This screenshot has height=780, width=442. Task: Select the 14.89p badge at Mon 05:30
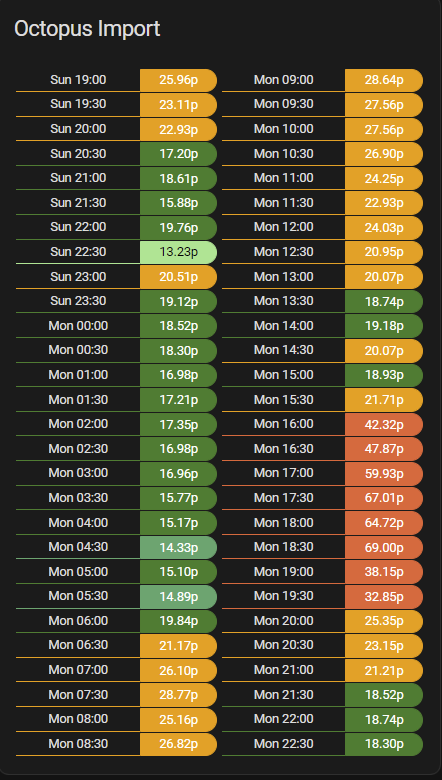(178, 596)
